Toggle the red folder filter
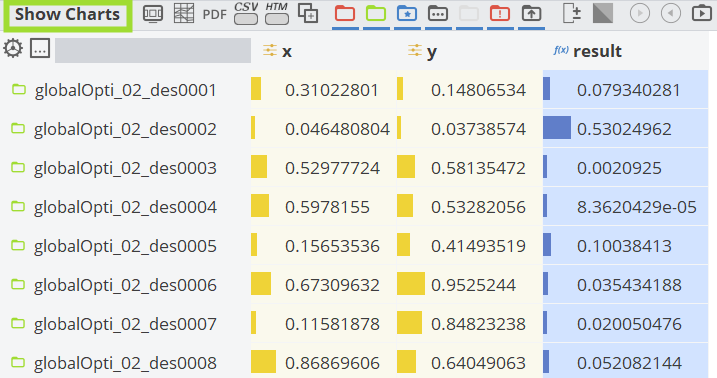The height and width of the screenshot is (378, 717). [x=345, y=14]
